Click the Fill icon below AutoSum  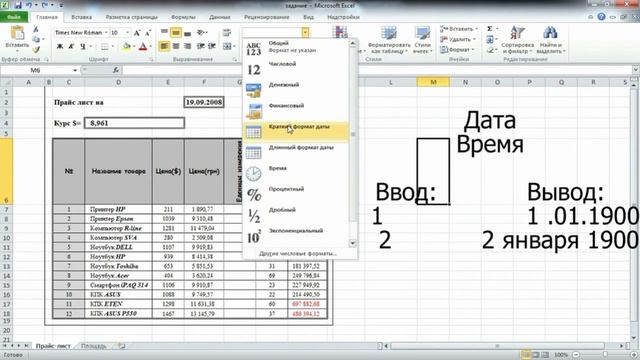(490, 40)
